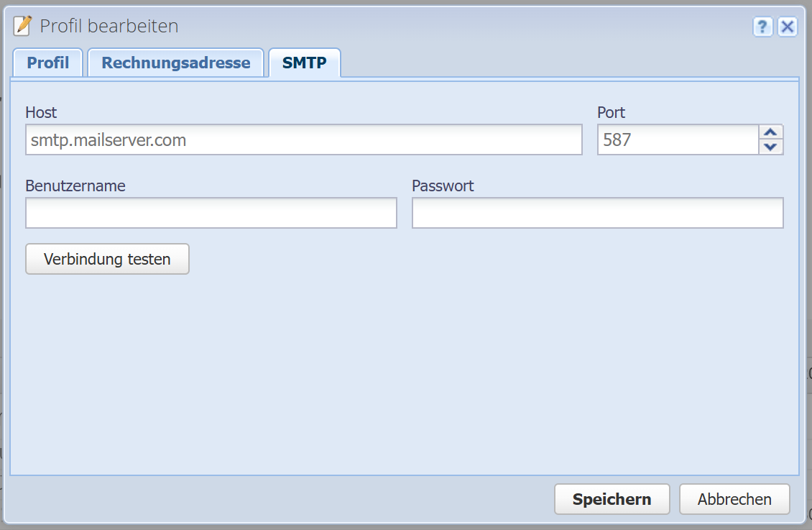Save changes with the Speichern button
The width and height of the screenshot is (812, 530).
(x=612, y=499)
